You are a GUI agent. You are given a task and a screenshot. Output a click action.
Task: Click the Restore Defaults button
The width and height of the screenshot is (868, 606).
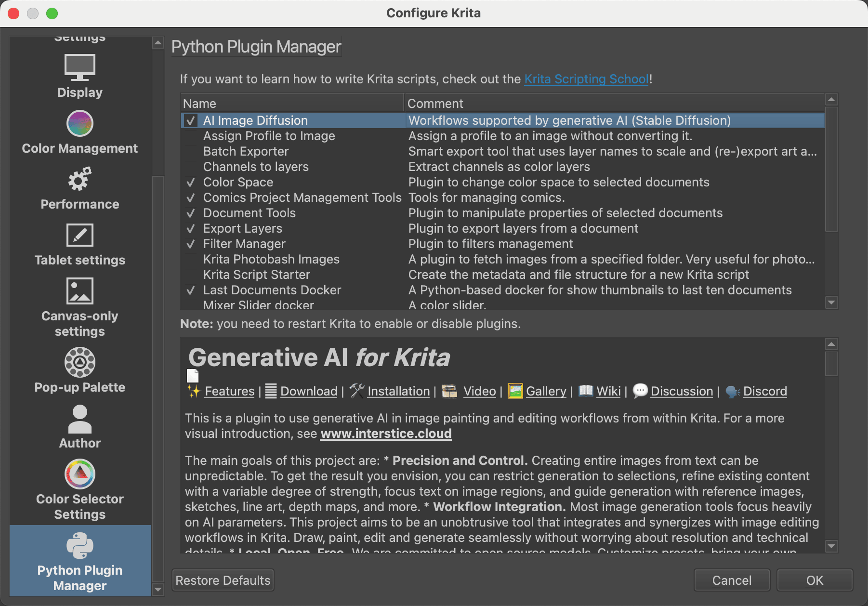(x=222, y=580)
